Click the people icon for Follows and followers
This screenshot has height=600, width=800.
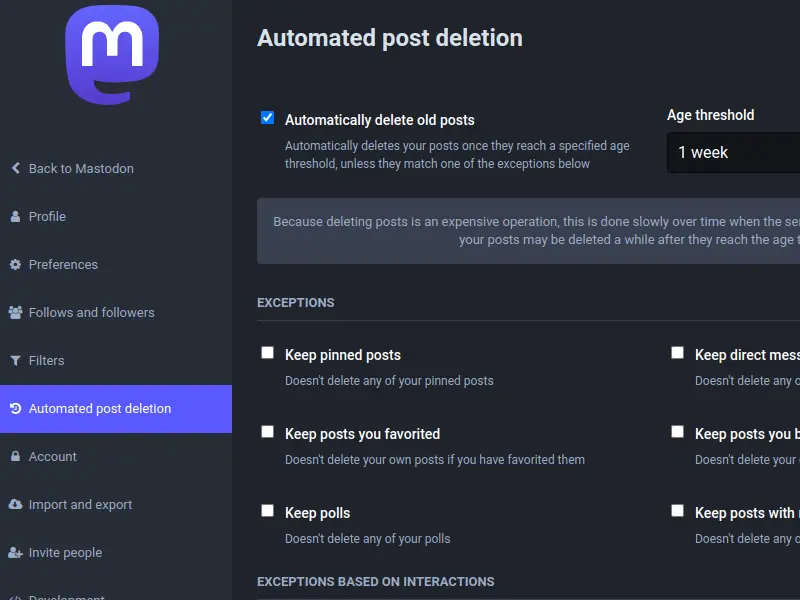coord(15,313)
